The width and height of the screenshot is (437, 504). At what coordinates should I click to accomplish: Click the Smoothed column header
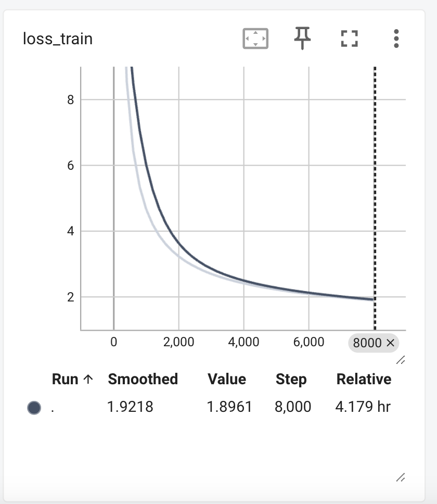[143, 379]
